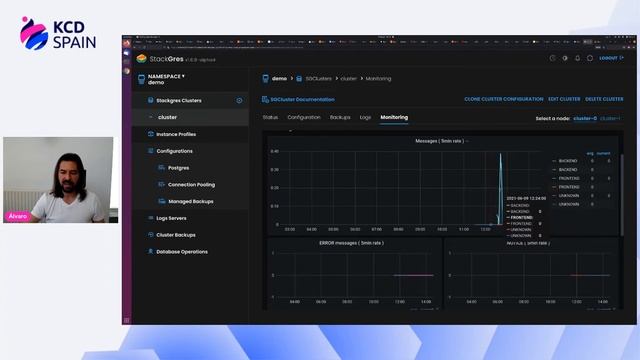Toggle the dark mode theme icon

pos(565,58)
